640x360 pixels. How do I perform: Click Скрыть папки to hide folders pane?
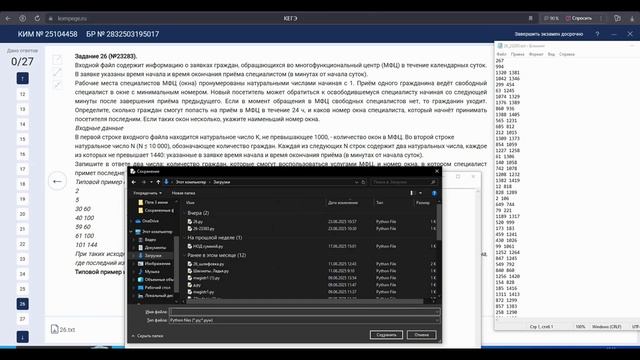pos(147,336)
